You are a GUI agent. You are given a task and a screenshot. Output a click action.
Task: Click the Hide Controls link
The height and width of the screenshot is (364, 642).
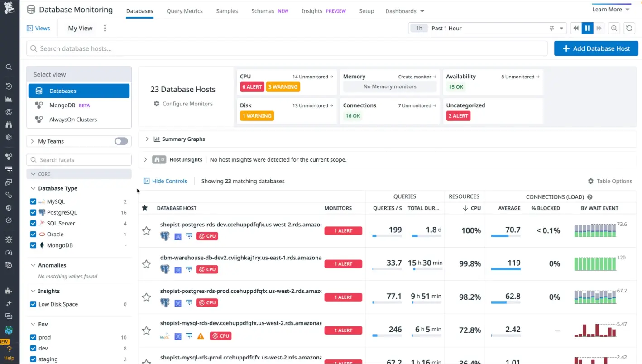(165, 181)
